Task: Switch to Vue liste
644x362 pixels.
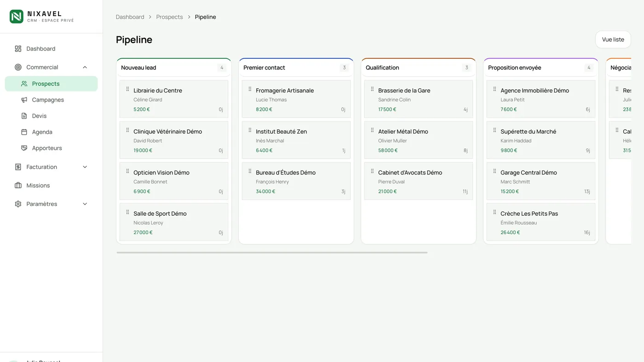Action: [x=613, y=40]
